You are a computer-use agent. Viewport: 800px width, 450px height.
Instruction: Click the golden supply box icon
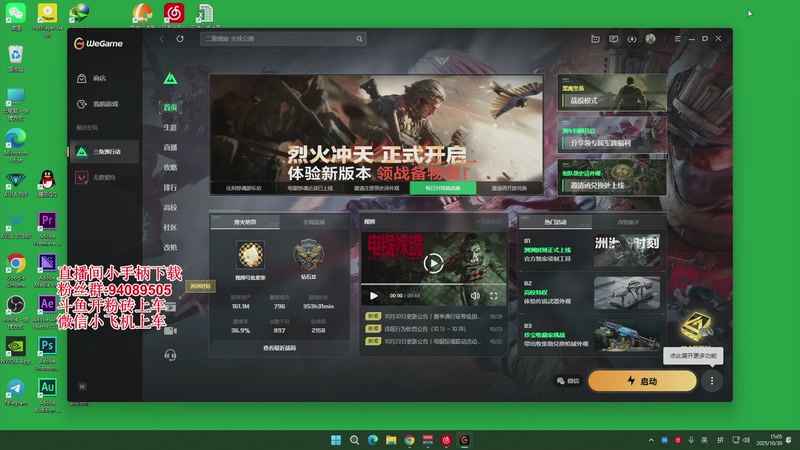696,326
